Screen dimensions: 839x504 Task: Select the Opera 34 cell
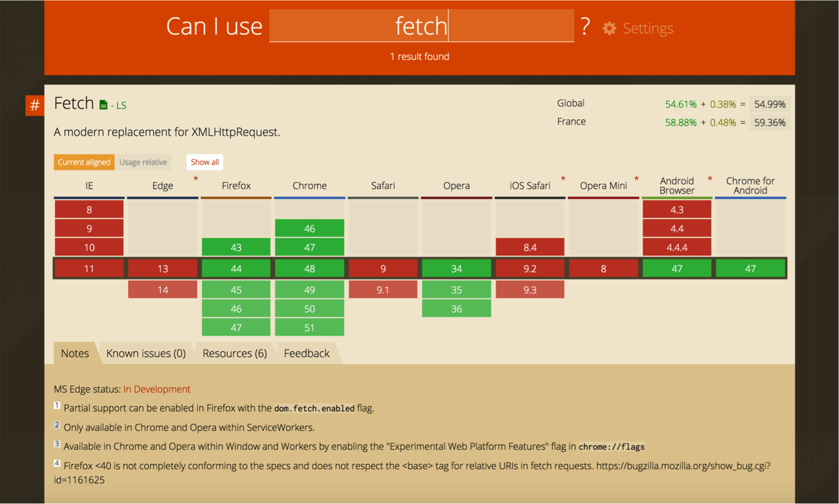point(456,269)
